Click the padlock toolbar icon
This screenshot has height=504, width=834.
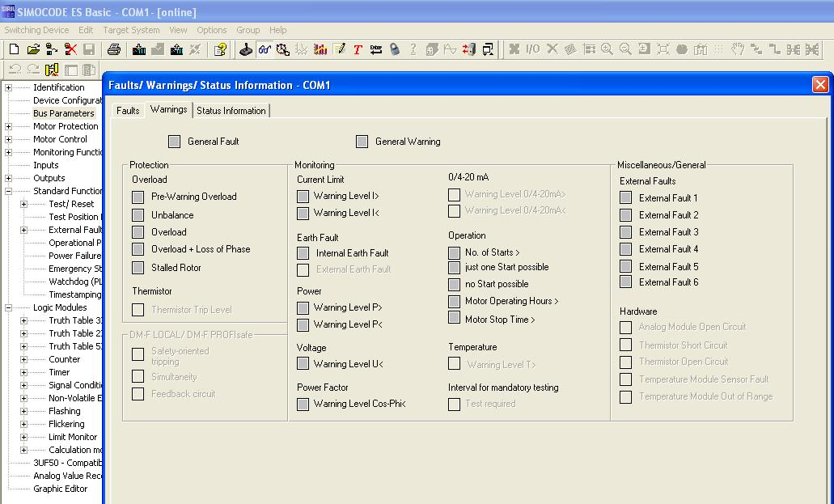(394, 49)
